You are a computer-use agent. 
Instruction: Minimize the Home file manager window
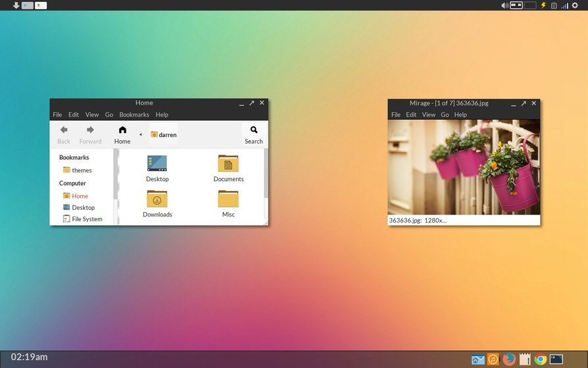pos(241,103)
